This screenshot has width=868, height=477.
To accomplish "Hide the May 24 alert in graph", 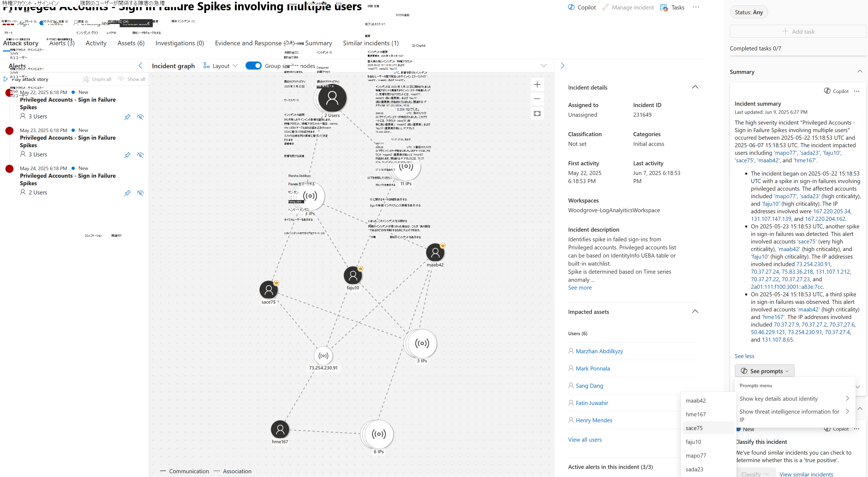I will 140,193.
